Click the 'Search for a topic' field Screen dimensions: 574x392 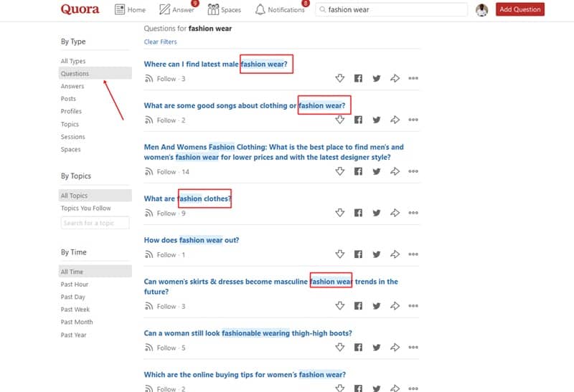[95, 224]
